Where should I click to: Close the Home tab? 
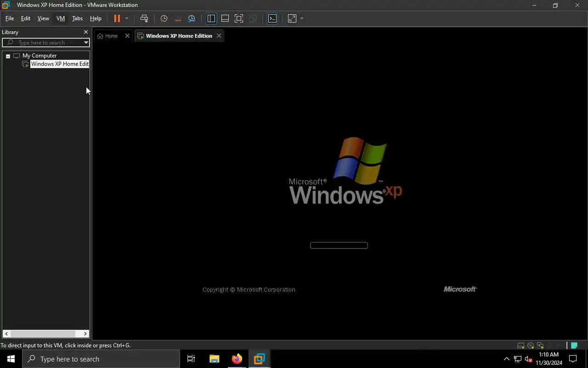click(127, 36)
